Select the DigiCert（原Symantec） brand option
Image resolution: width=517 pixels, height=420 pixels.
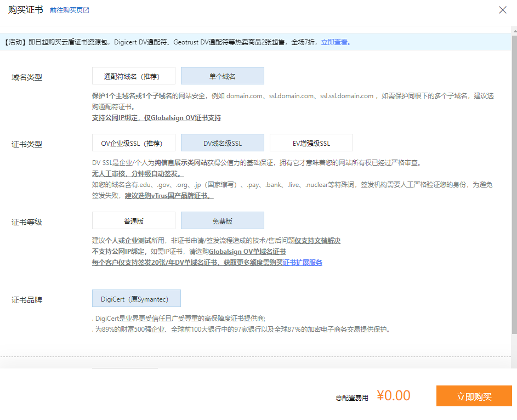pyautogui.click(x=137, y=298)
